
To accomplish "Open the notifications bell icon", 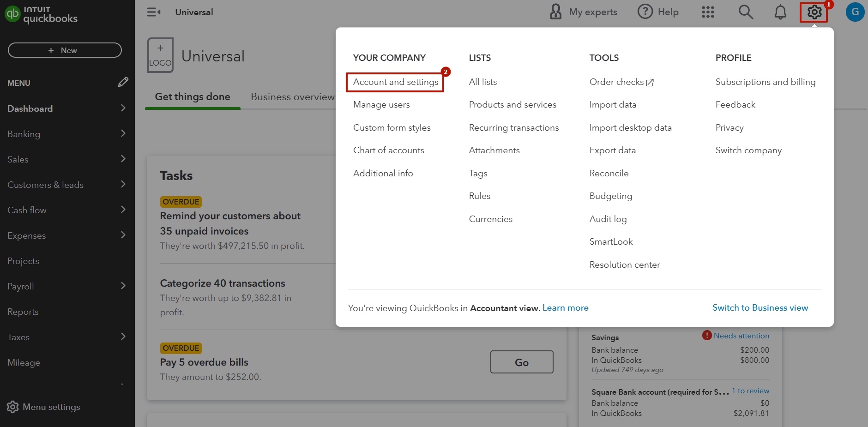I will point(780,12).
